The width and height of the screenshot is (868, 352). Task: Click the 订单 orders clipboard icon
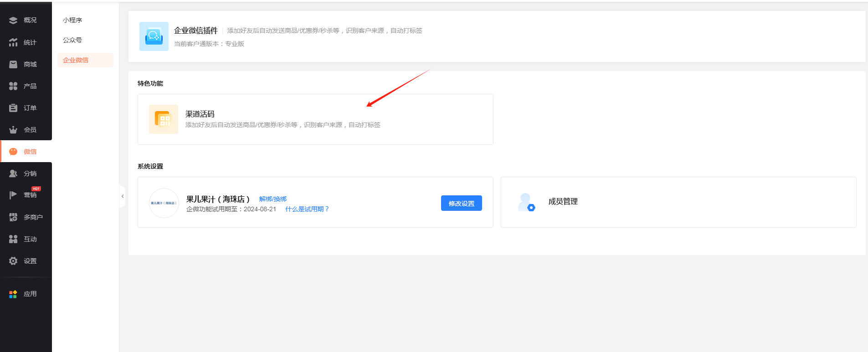click(13, 108)
